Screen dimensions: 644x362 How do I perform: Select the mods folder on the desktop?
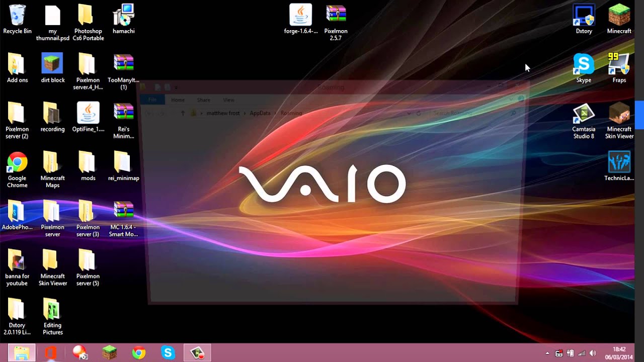(88, 166)
